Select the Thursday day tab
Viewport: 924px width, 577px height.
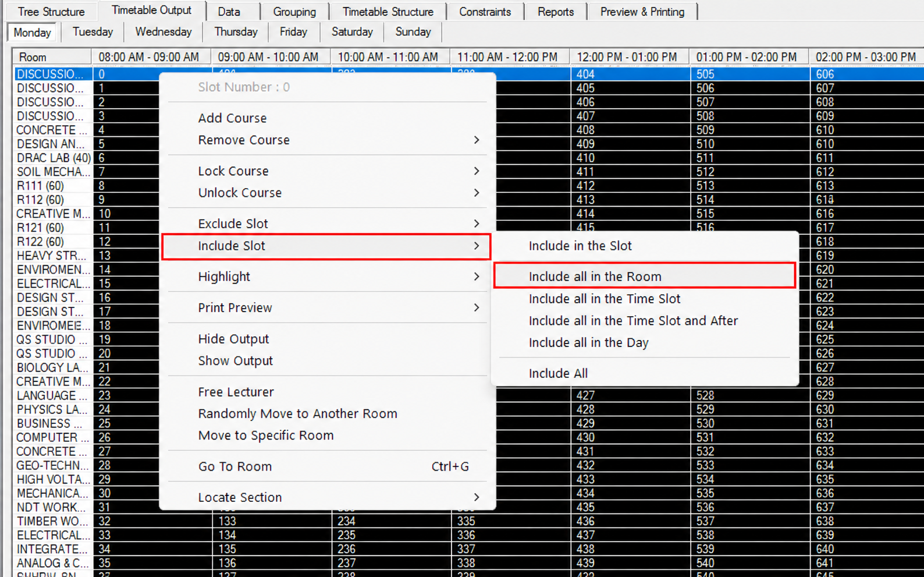coord(236,32)
